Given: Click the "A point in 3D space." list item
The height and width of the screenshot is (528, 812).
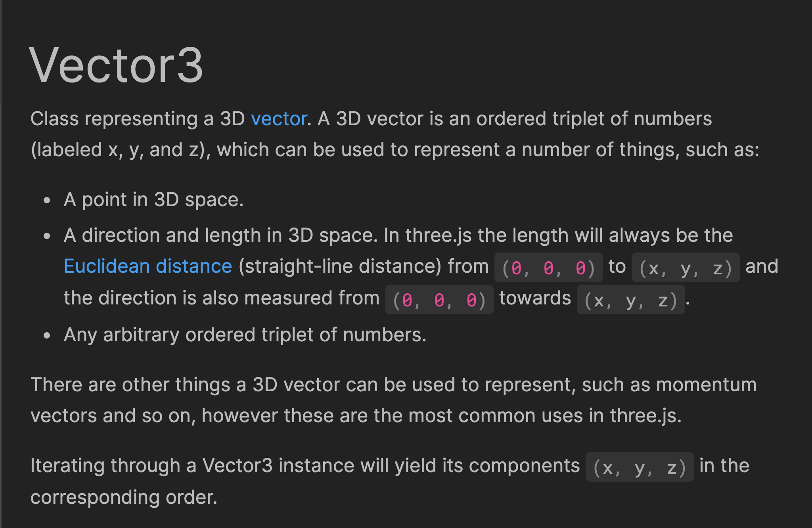Looking at the screenshot, I should (153, 199).
